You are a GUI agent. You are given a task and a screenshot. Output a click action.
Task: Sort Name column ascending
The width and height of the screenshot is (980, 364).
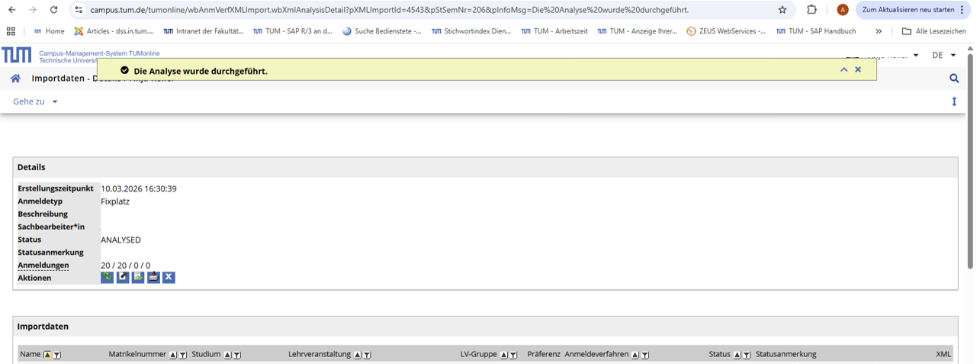click(47, 355)
